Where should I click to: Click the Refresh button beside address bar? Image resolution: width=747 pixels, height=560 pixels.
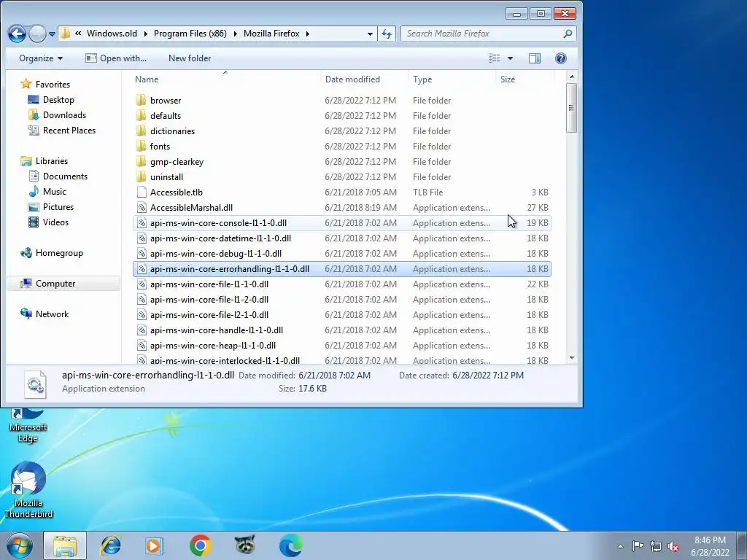[x=387, y=34]
